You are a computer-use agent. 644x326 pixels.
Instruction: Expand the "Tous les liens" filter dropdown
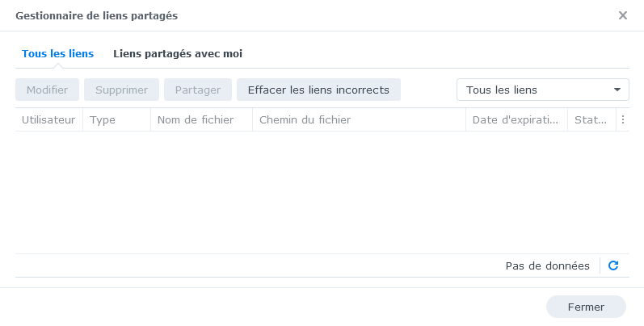[x=542, y=90]
